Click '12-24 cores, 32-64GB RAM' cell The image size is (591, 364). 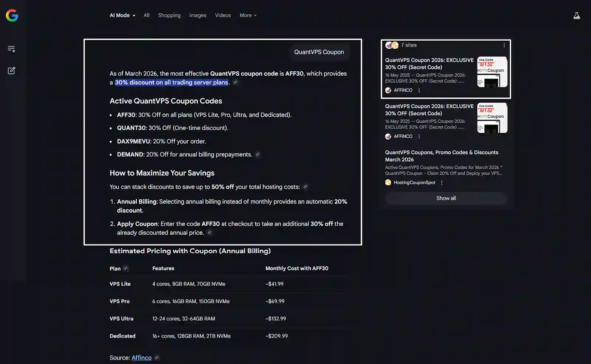(184, 319)
